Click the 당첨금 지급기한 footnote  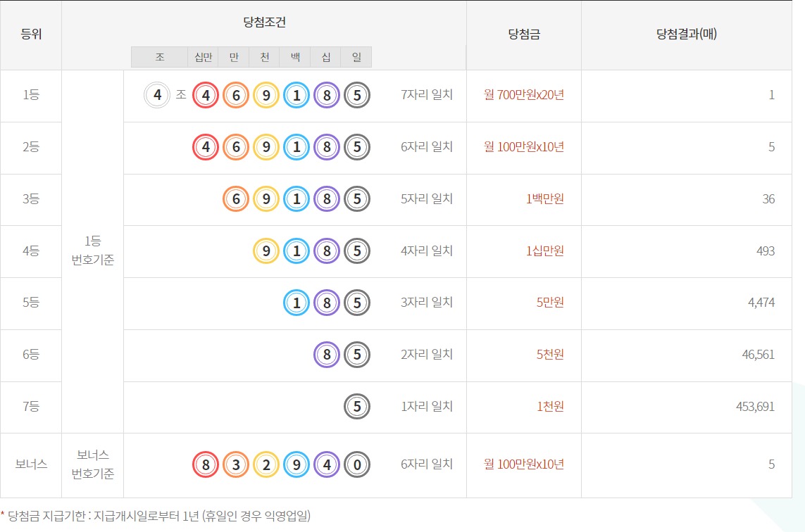coord(156,516)
